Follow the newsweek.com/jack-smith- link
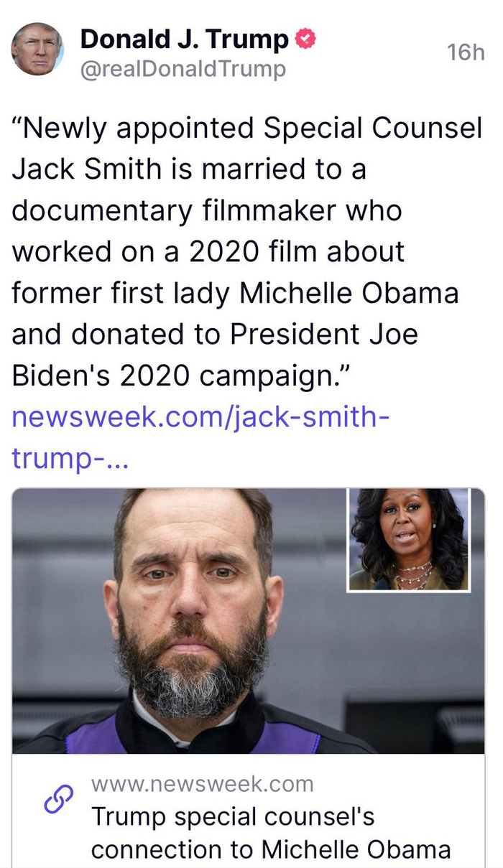Viewport: 503px width, 868px height. (201, 416)
